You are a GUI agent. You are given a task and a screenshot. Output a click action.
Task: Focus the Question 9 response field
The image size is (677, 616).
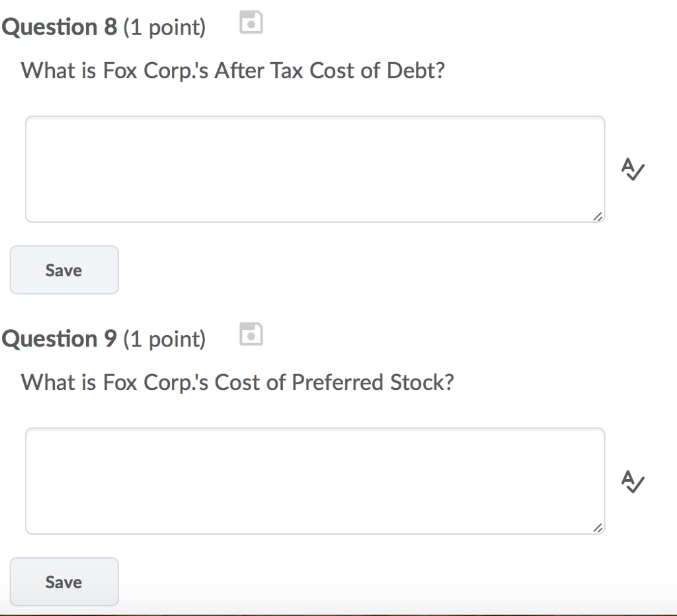315,481
